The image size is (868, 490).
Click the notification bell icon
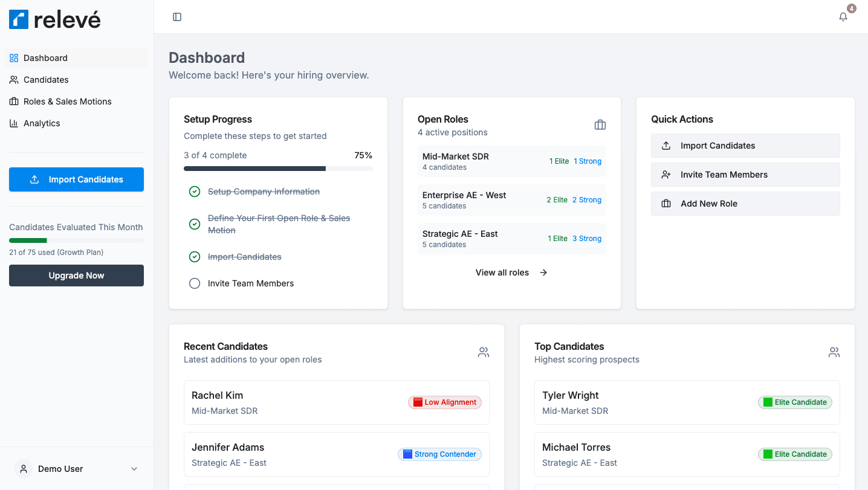[x=843, y=16]
